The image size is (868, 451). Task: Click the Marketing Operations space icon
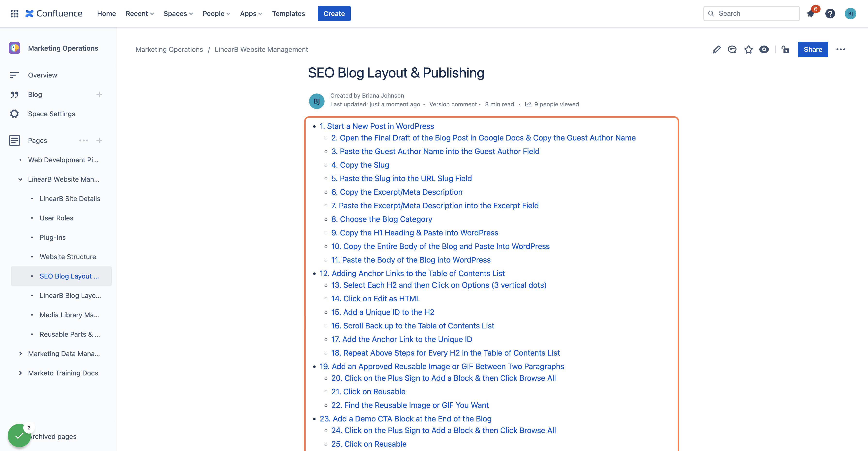(x=15, y=48)
